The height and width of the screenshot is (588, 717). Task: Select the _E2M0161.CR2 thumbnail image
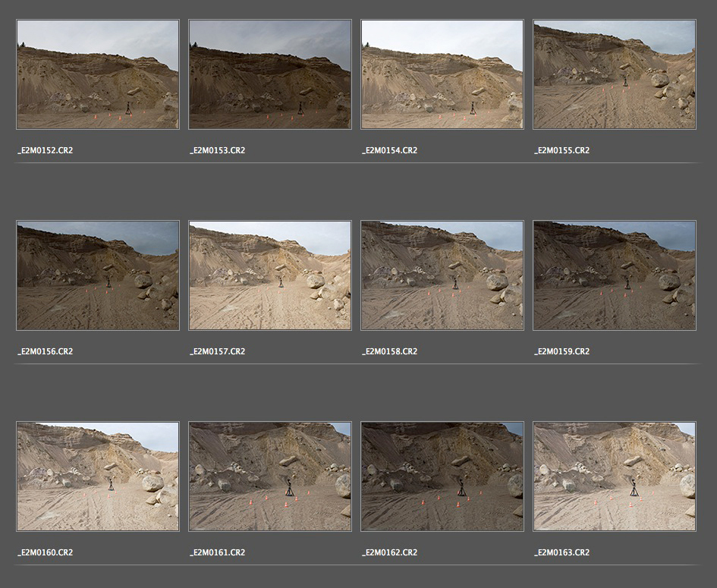pos(269,476)
